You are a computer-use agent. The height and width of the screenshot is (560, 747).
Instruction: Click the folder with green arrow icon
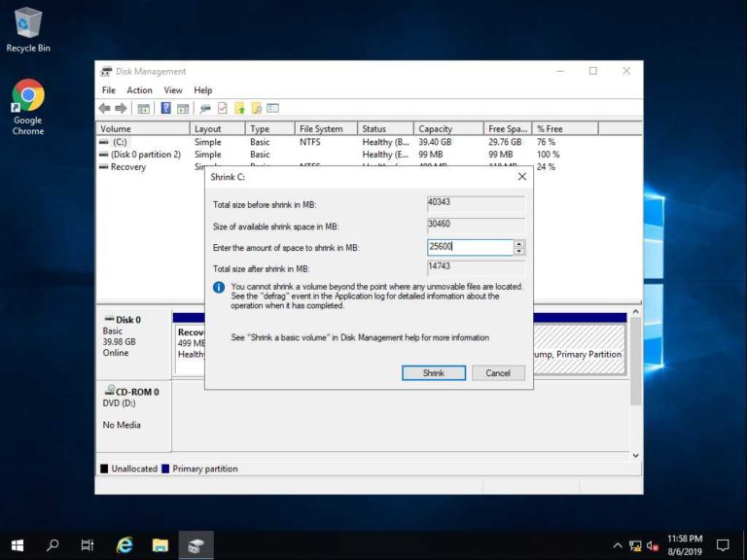pyautogui.click(x=239, y=108)
